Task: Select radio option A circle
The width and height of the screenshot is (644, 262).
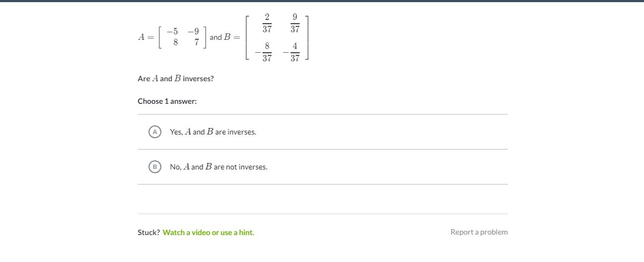Action: coord(155,132)
